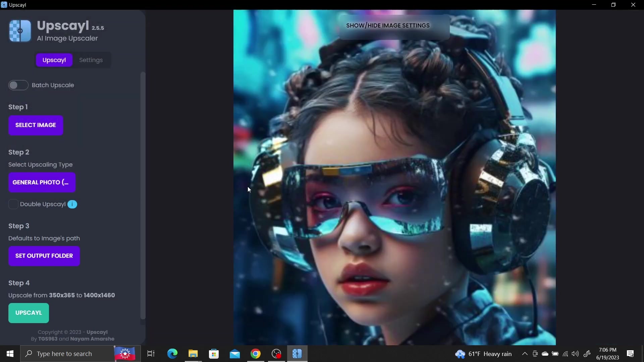This screenshot has width=644, height=362.
Task: Open Task View on the taskbar
Action: (x=151, y=354)
